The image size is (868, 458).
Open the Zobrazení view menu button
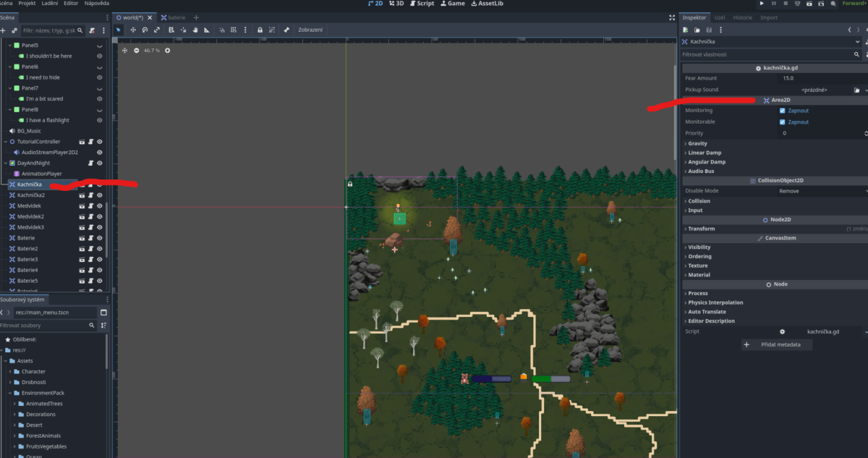tap(310, 30)
